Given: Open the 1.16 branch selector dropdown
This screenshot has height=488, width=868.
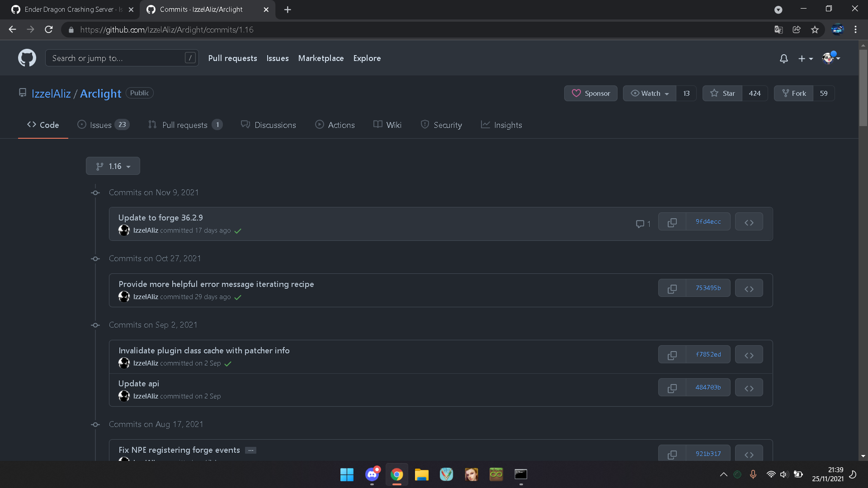Looking at the screenshot, I should pyautogui.click(x=113, y=166).
